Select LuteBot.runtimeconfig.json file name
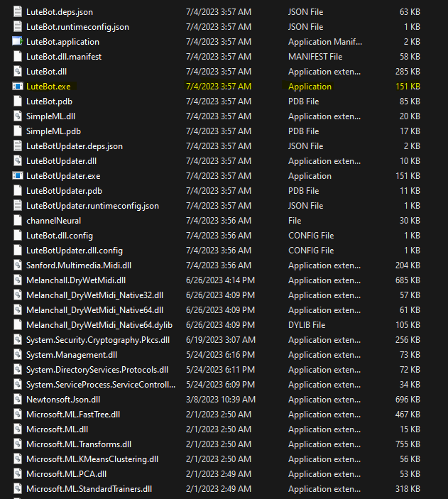448x499 pixels. click(x=77, y=27)
